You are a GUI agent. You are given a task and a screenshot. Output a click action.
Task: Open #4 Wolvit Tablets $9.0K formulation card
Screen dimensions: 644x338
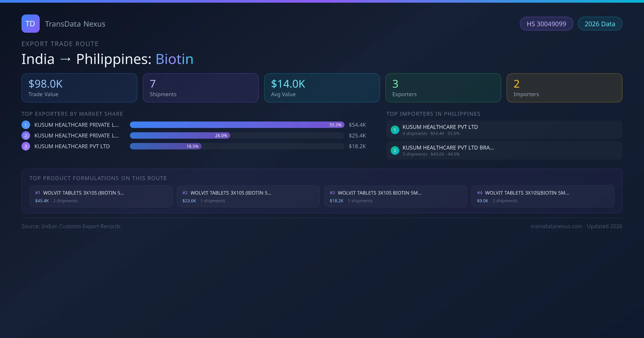tap(543, 196)
